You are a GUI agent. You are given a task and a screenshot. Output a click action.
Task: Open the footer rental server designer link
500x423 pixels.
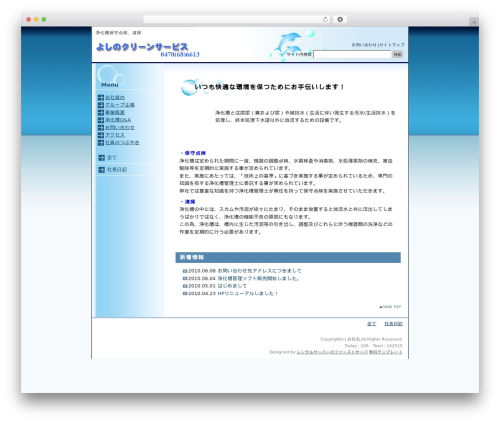tap(332, 352)
